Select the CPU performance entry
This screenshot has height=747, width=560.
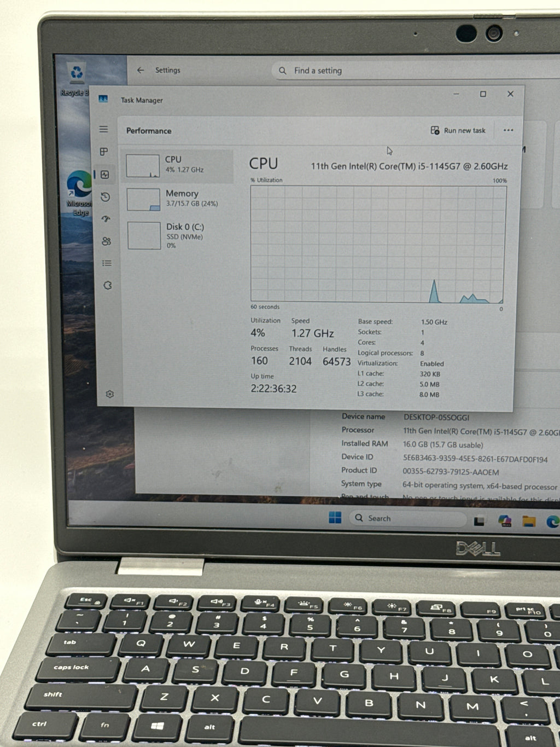tap(177, 166)
